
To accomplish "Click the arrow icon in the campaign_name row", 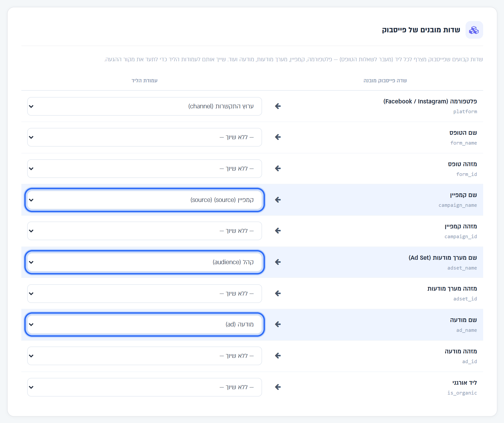I will (278, 200).
